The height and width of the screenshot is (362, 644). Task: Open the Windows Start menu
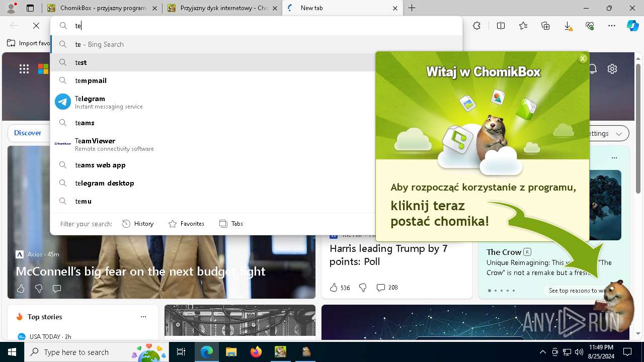coord(12,352)
